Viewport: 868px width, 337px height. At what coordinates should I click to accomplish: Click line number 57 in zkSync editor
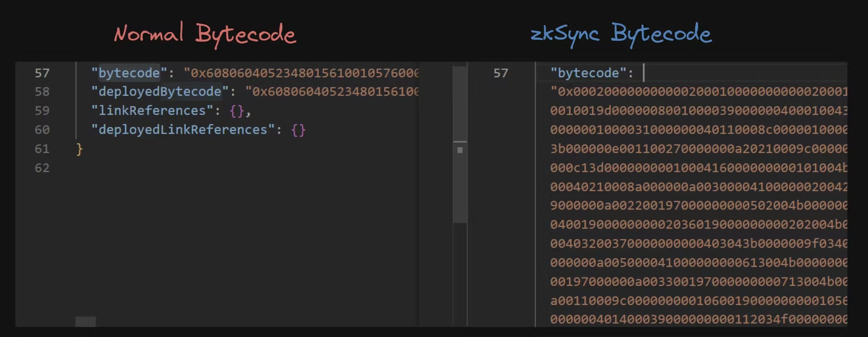(x=500, y=73)
